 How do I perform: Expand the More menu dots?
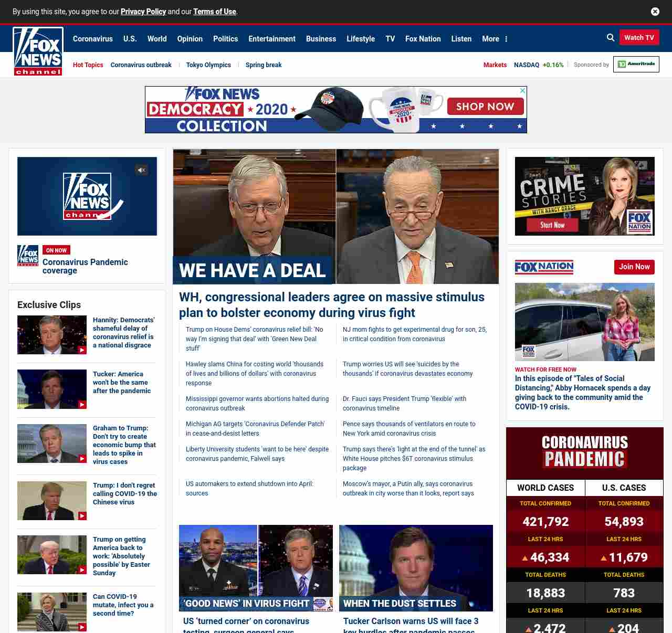pyautogui.click(x=506, y=39)
